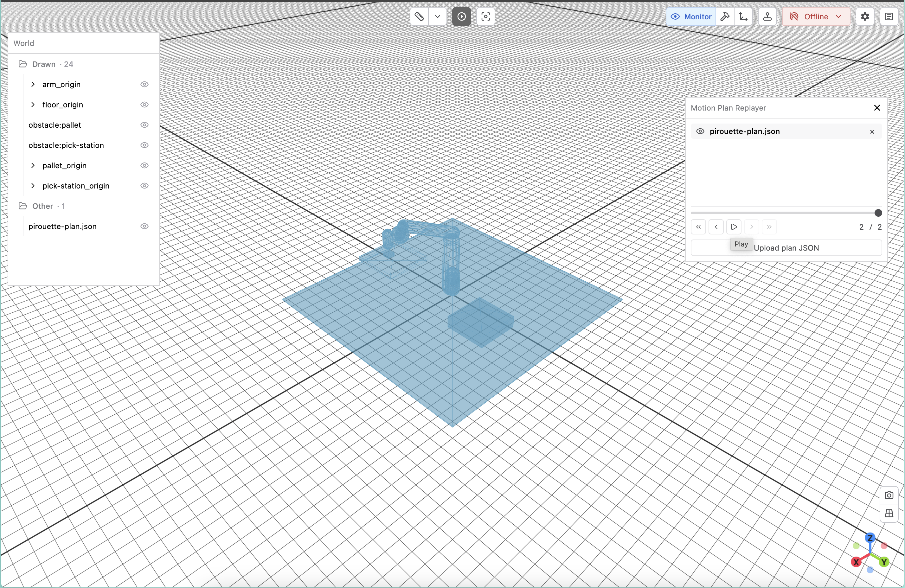Hide obstacle:pallet with its eye icon

coord(144,125)
